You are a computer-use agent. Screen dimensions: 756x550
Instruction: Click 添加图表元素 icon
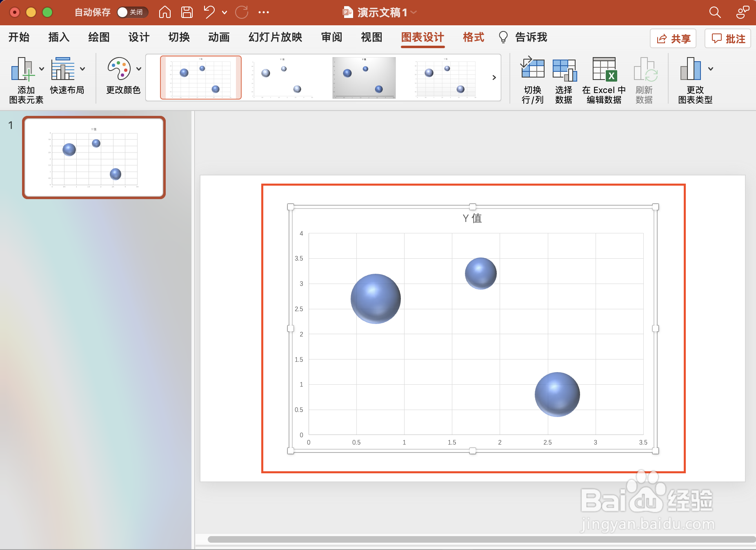coord(22,69)
